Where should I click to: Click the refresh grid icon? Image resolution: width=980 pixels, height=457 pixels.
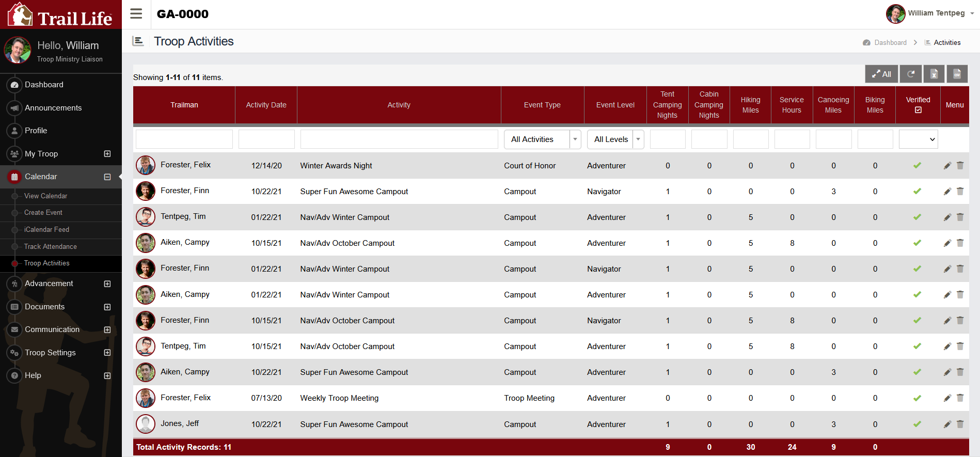911,74
